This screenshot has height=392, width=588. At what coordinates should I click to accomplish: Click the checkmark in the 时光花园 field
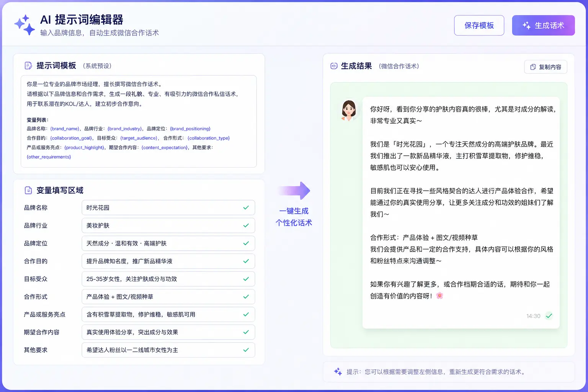pyautogui.click(x=246, y=207)
